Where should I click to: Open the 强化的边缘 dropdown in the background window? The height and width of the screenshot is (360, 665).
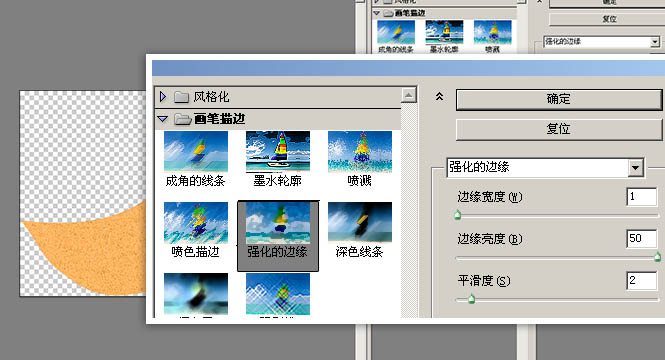pyautogui.click(x=655, y=42)
